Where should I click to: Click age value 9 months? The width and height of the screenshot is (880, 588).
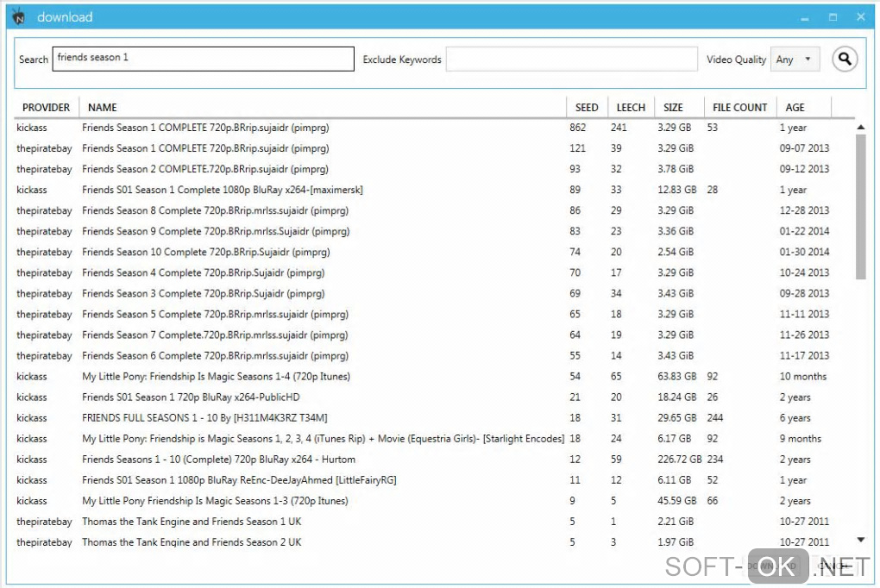pos(801,439)
